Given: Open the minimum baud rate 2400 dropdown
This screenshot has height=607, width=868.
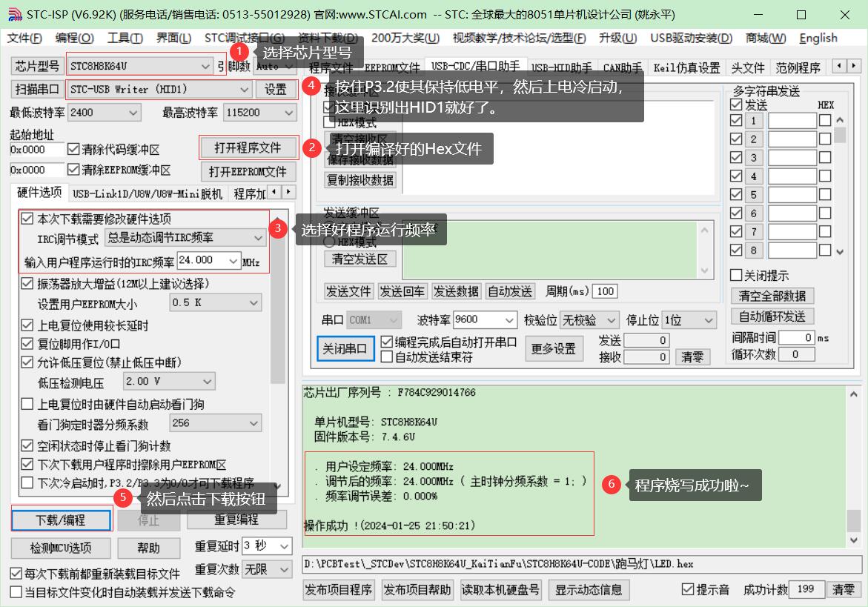Looking at the screenshot, I should (x=133, y=113).
